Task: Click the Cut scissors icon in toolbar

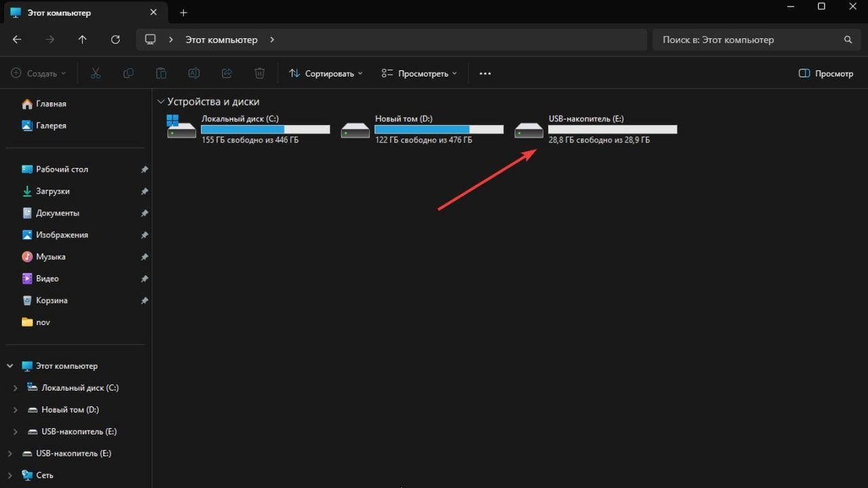Action: click(96, 73)
